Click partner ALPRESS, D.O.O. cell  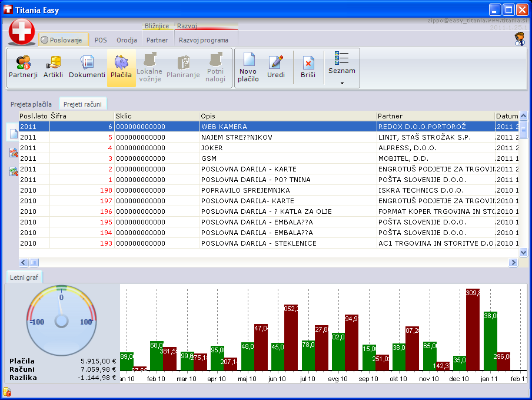click(435, 148)
